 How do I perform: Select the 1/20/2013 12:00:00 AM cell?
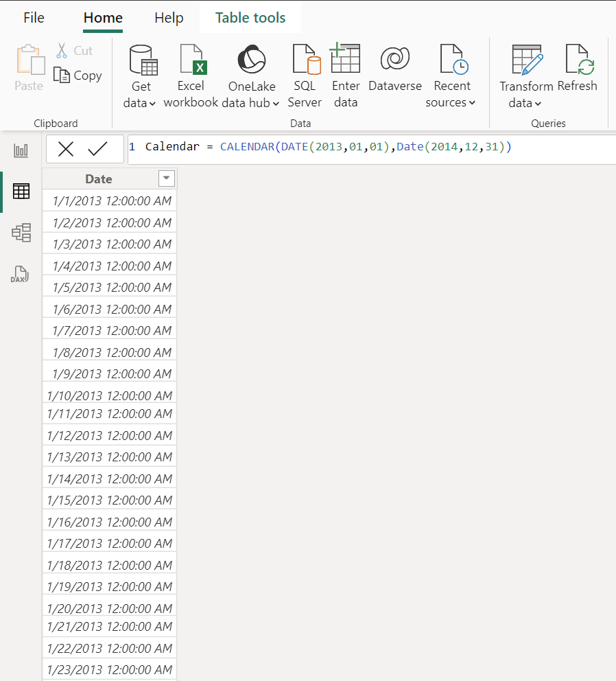coord(109,606)
